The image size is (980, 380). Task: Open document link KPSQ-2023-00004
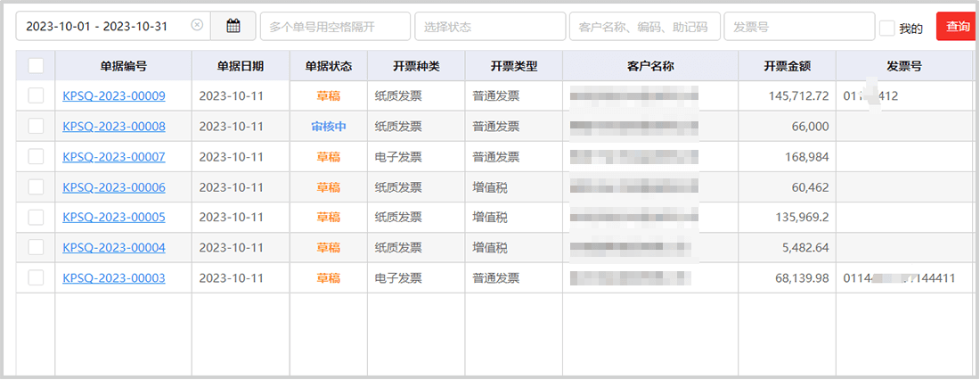113,247
